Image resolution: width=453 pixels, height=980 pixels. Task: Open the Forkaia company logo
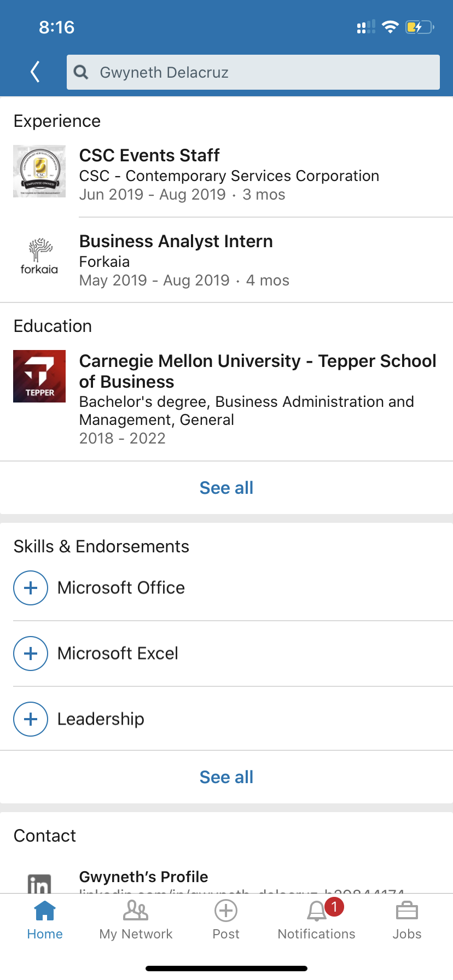[39, 256]
